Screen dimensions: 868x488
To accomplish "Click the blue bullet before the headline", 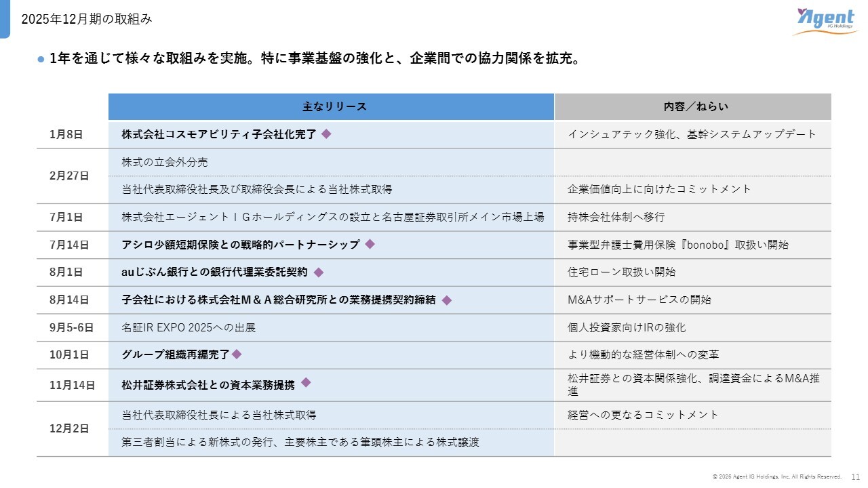I will (41, 60).
